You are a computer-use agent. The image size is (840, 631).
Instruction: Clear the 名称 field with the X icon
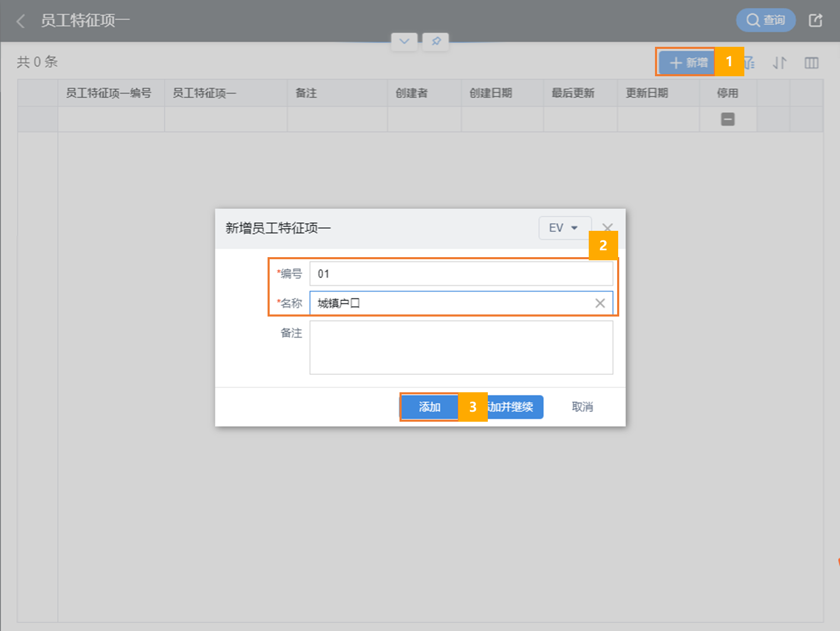click(x=600, y=303)
